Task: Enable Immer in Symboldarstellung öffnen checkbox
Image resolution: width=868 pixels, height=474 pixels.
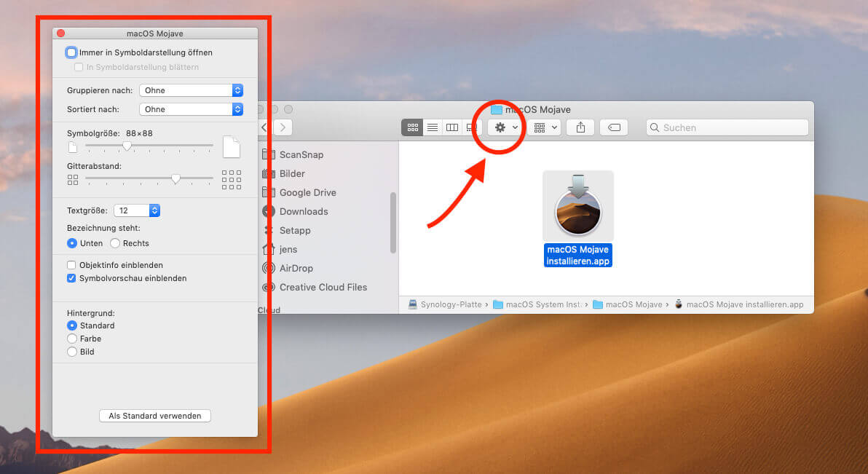Action: click(71, 52)
